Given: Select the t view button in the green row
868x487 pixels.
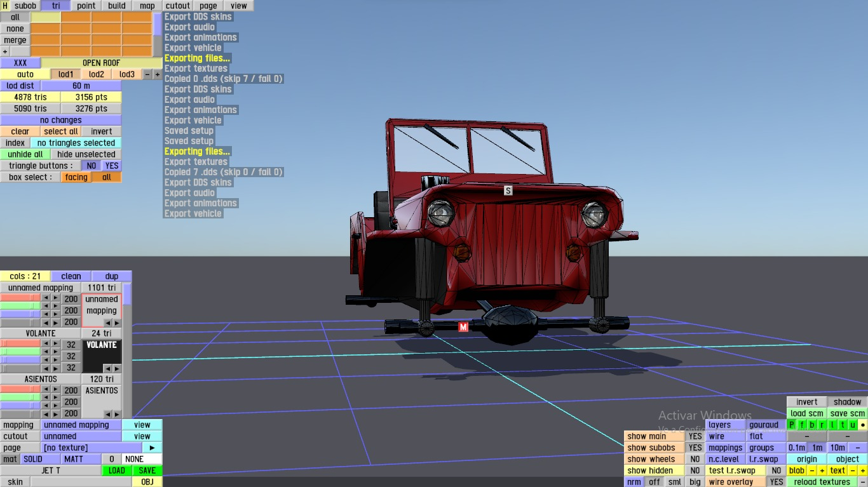Looking at the screenshot, I should pos(843,425).
